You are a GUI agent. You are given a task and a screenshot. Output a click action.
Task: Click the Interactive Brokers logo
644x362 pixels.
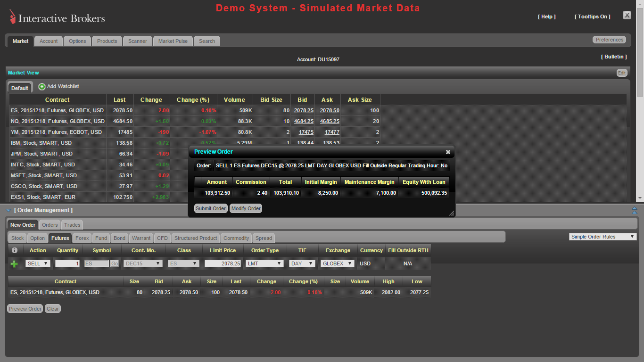(x=57, y=18)
